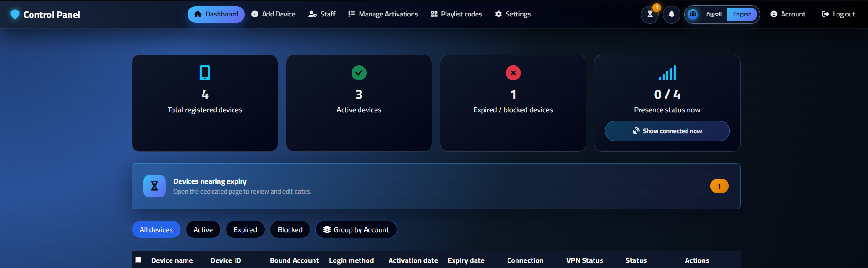Open the notifications bell

point(672,14)
